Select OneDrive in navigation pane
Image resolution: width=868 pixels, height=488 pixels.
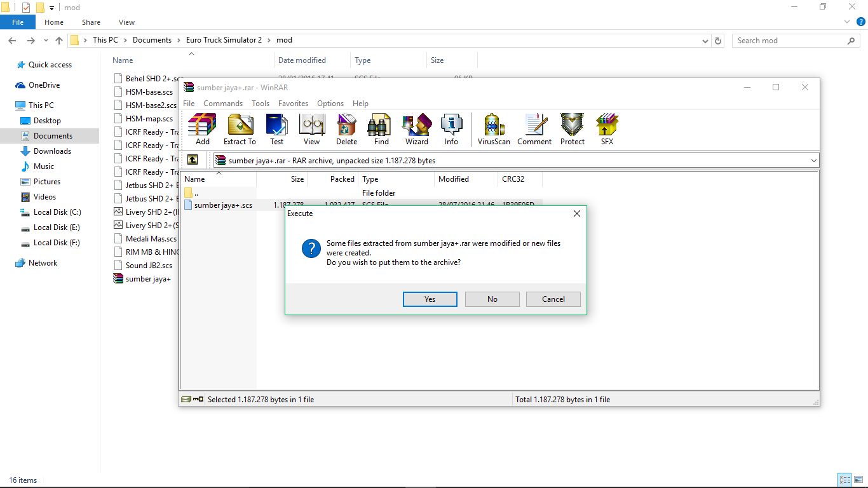point(44,85)
